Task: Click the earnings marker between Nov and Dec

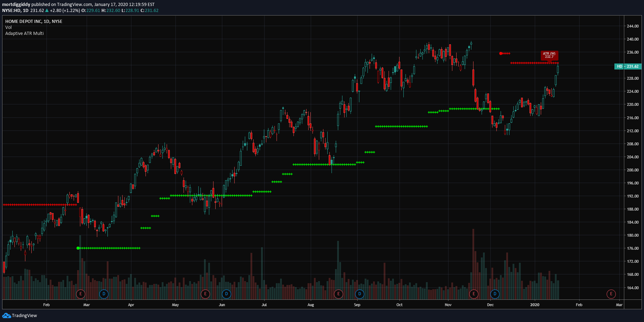Action: point(474,294)
